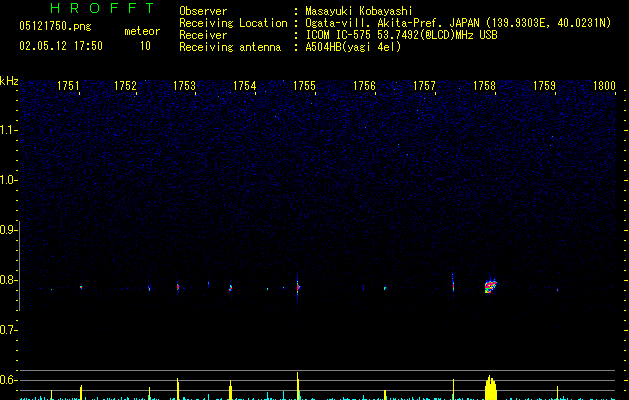Click the 1.0 kHz axis label

[8, 180]
